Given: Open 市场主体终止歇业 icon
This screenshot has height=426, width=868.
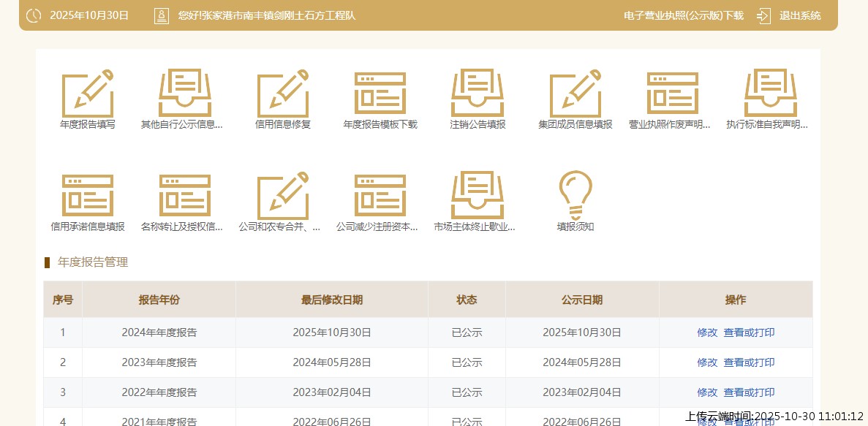Looking at the screenshot, I should pyautogui.click(x=478, y=196).
